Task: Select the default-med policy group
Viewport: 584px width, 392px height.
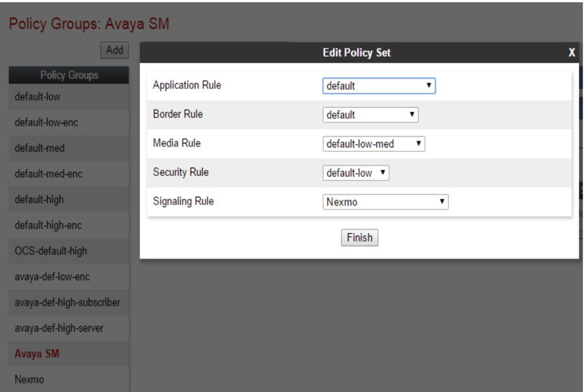Action: 69,149
